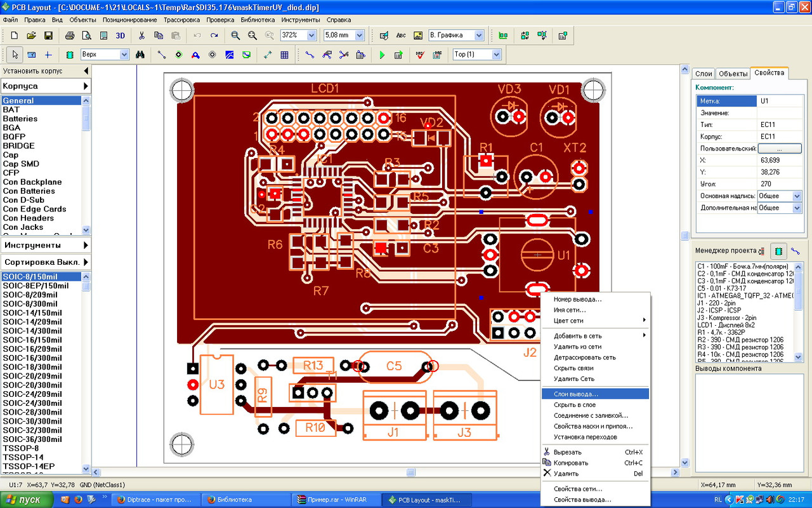The image size is (812, 508).
Task: Select Удалить из сети menu entry
Action: (596, 347)
